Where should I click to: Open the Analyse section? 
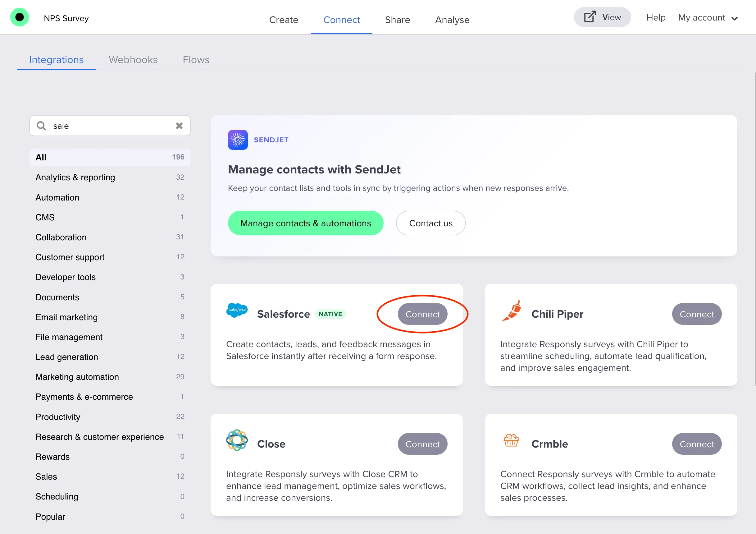452,20
